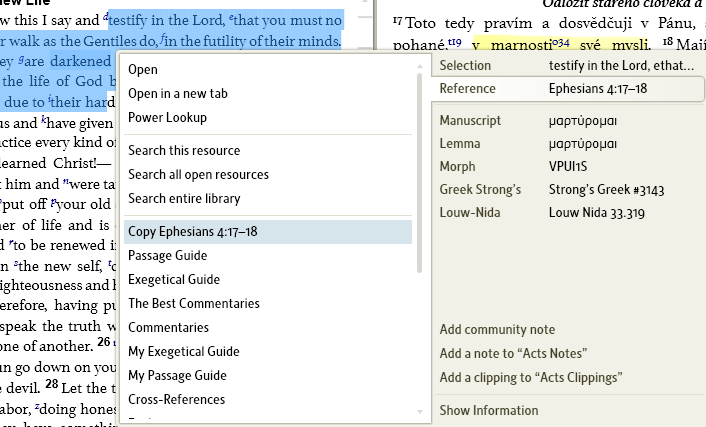Select 'Search this resource'
706x427 pixels.
click(184, 150)
